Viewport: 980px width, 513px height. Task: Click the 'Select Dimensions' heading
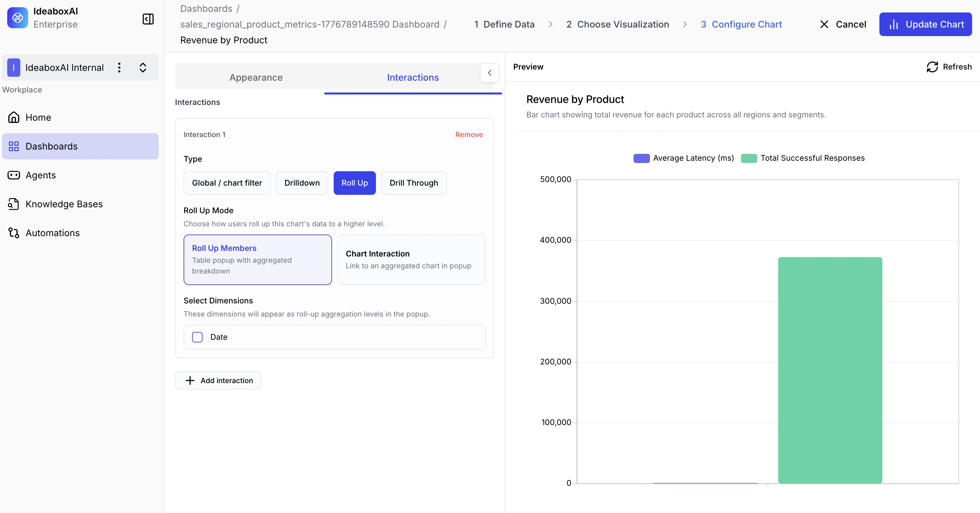point(218,300)
